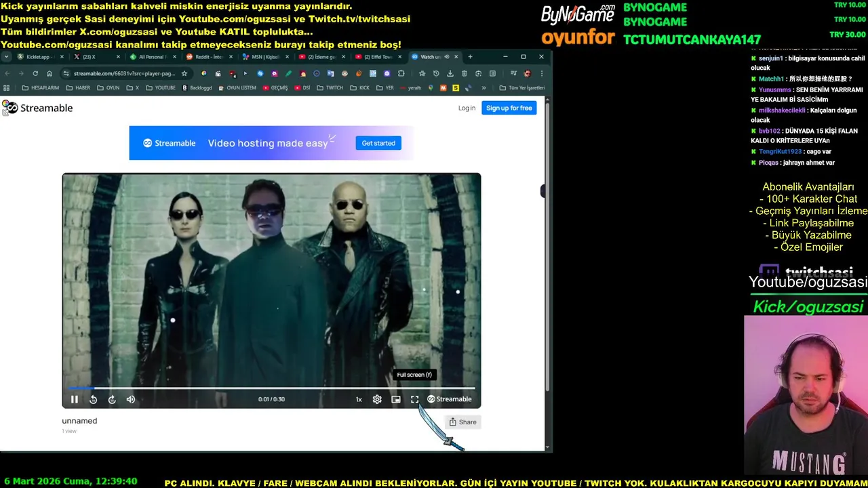Open the KICK bookmark folder
The width and height of the screenshot is (868, 488).
pos(360,87)
